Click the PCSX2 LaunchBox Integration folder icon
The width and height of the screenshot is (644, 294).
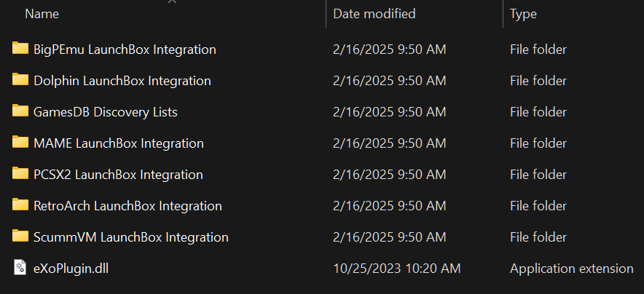(20, 174)
